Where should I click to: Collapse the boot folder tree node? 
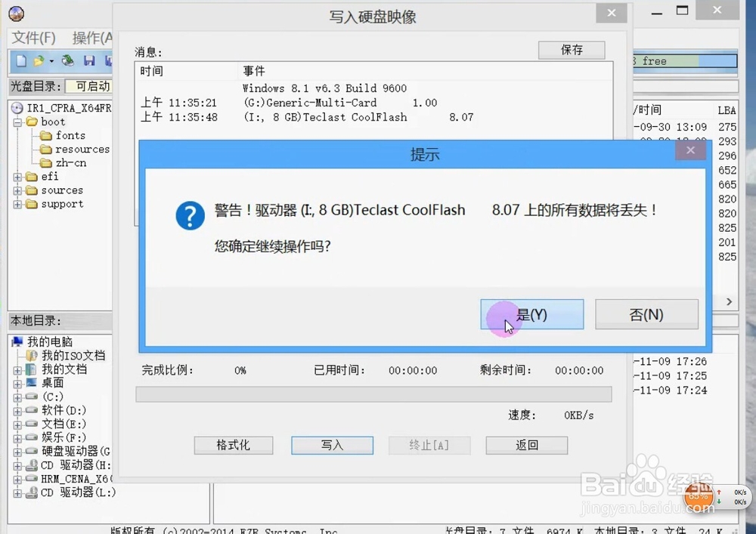click(x=18, y=122)
